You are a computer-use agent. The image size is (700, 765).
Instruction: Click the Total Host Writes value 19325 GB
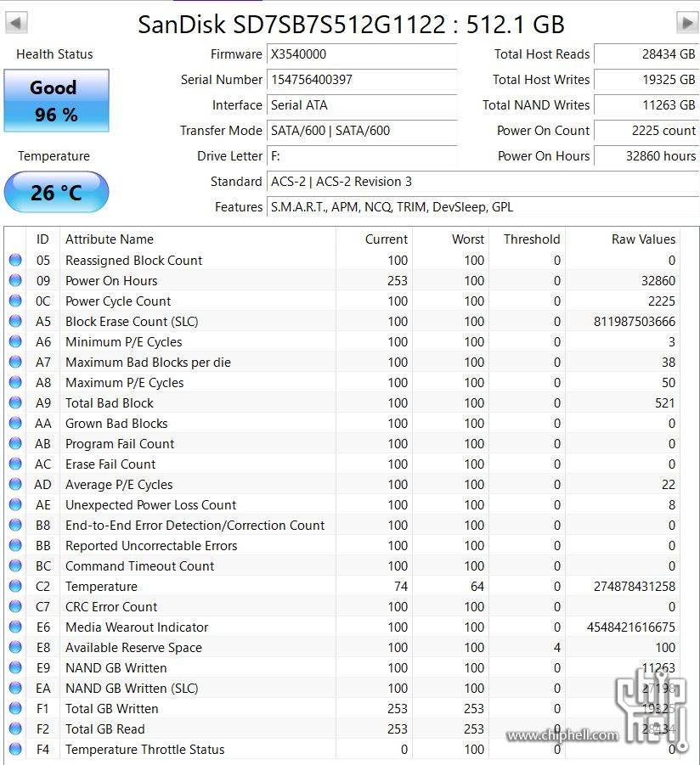[646, 80]
